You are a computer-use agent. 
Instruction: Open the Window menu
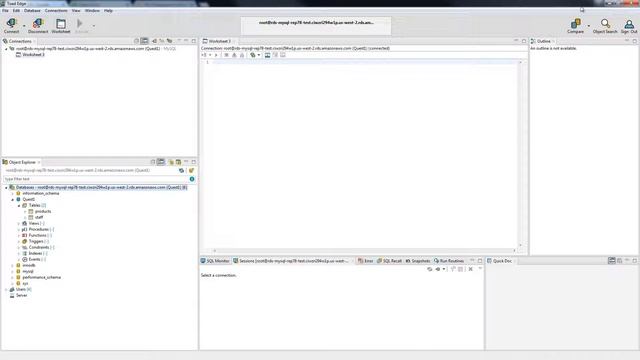pos(92,11)
